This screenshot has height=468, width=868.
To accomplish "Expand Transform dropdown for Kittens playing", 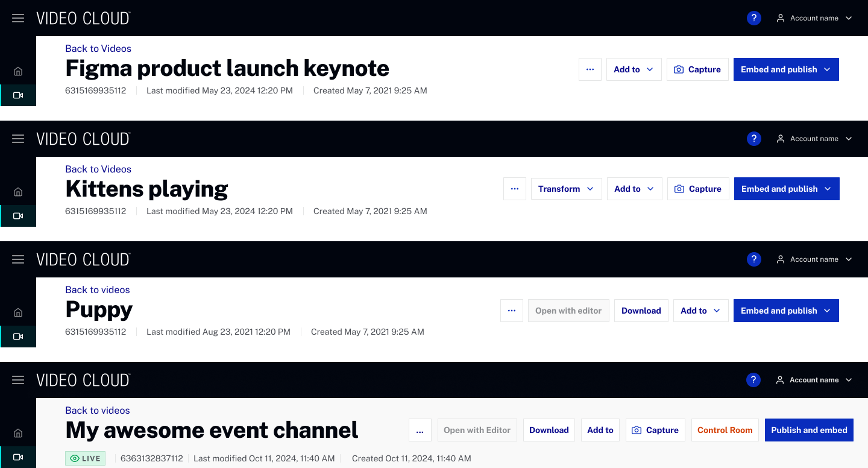I will 566,189.
